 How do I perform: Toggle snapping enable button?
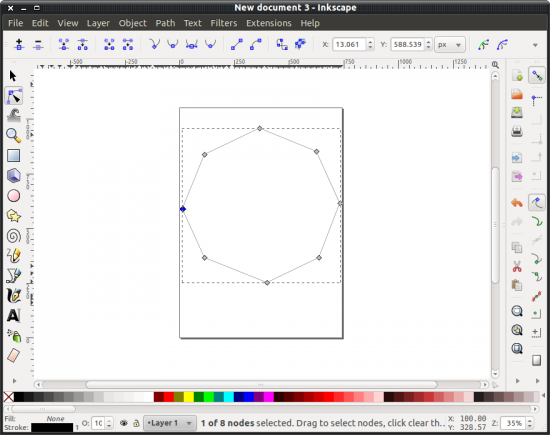[537, 75]
